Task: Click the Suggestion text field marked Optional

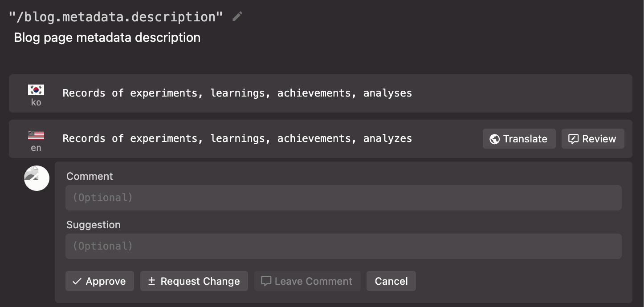Action: [343, 246]
